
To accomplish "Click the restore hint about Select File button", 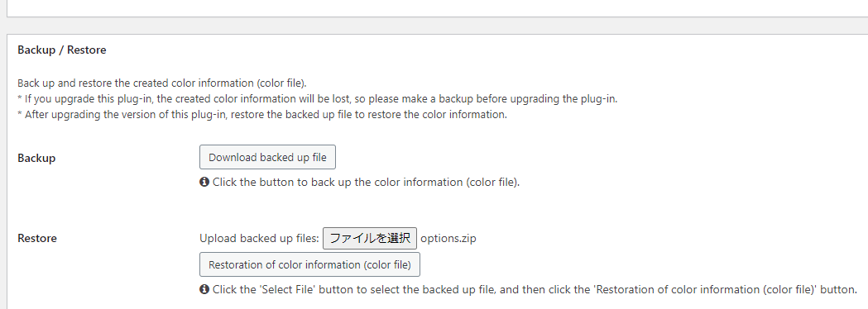I will tap(535, 289).
